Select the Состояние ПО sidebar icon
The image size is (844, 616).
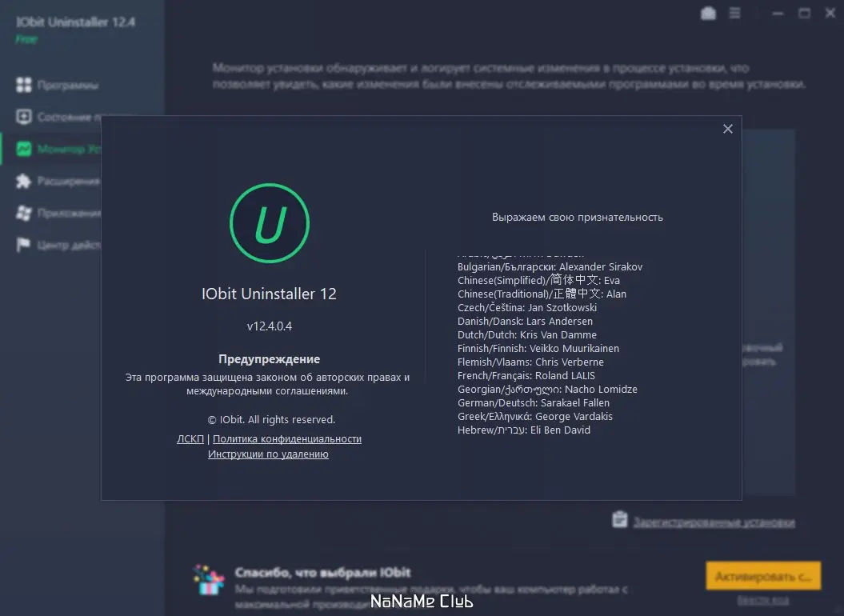tap(24, 117)
